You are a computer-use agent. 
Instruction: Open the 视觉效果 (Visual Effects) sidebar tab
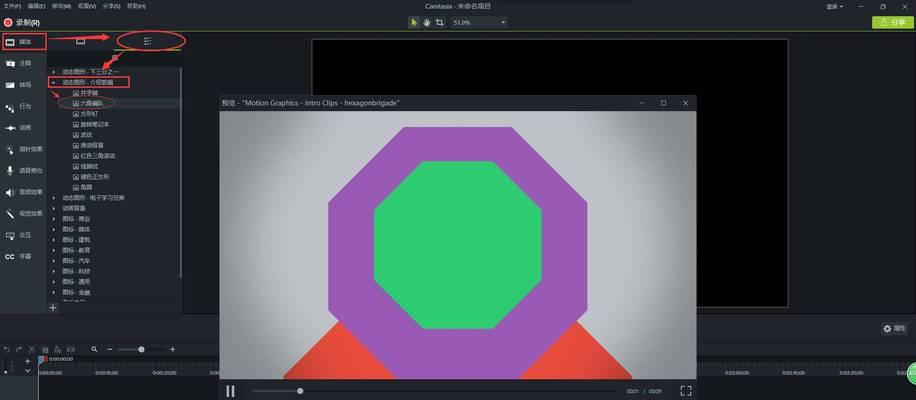pyautogui.click(x=23, y=214)
